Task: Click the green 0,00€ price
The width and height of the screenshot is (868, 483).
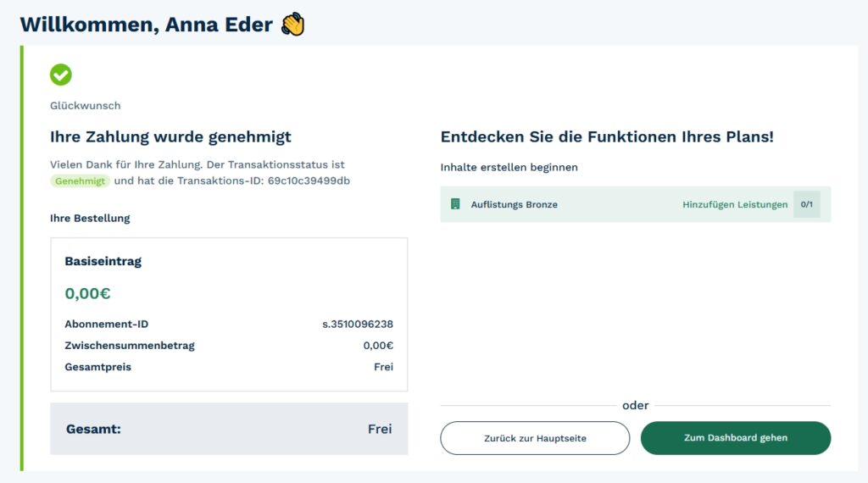Action: click(x=87, y=294)
